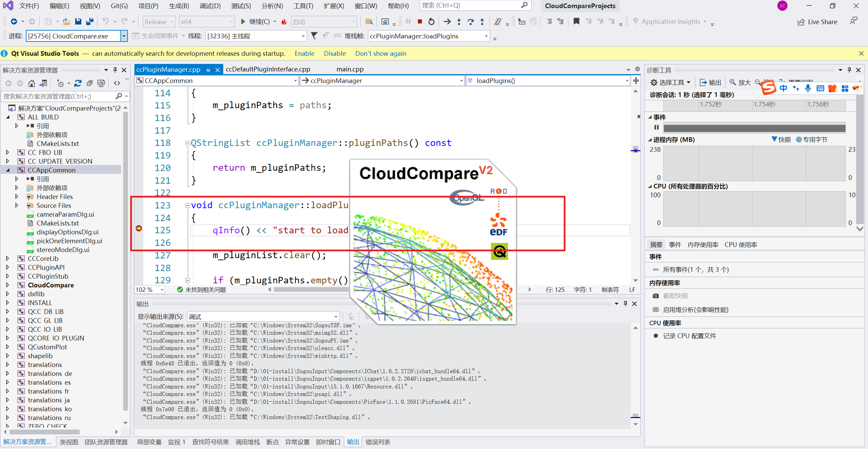
Task: Zoom in on diagnostic timeline
Action: (740, 82)
